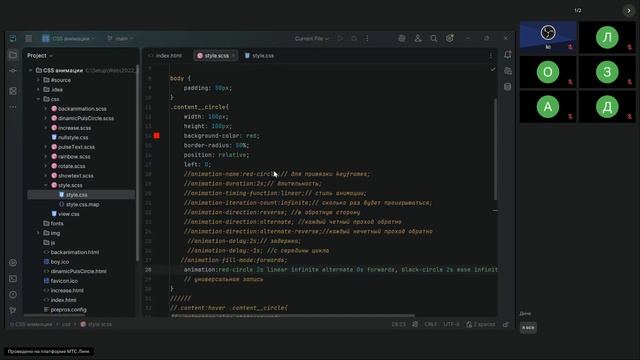Click the inspections checkmark widget
Screen dimensions: 640x360
click(493, 69)
